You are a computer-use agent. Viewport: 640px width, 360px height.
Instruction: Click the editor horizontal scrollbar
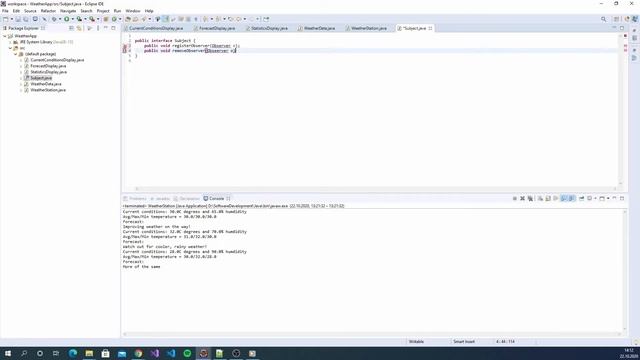pyautogui.click(x=376, y=189)
